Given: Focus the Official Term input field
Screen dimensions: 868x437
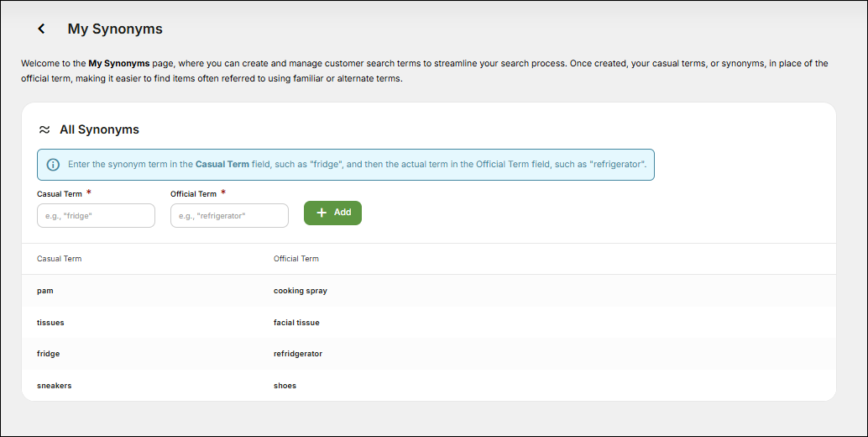Looking at the screenshot, I should click(229, 216).
